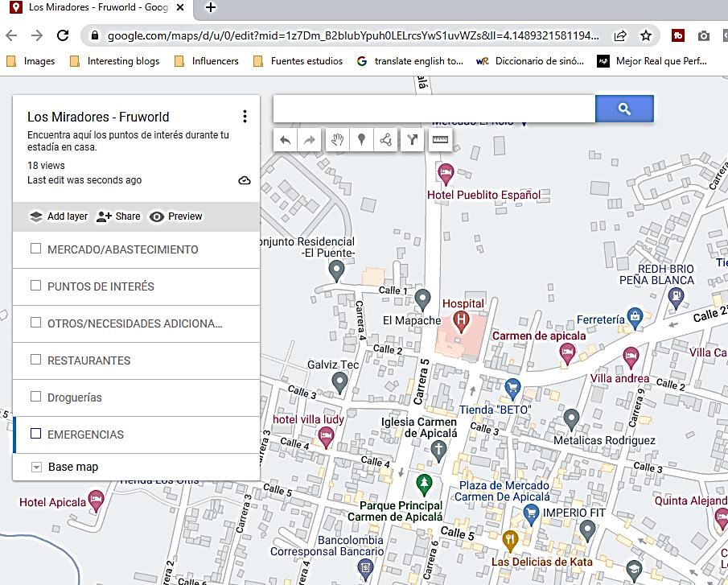The width and height of the screenshot is (728, 585).
Task: Open the Influencers bookmarks folder
Action: tap(206, 61)
